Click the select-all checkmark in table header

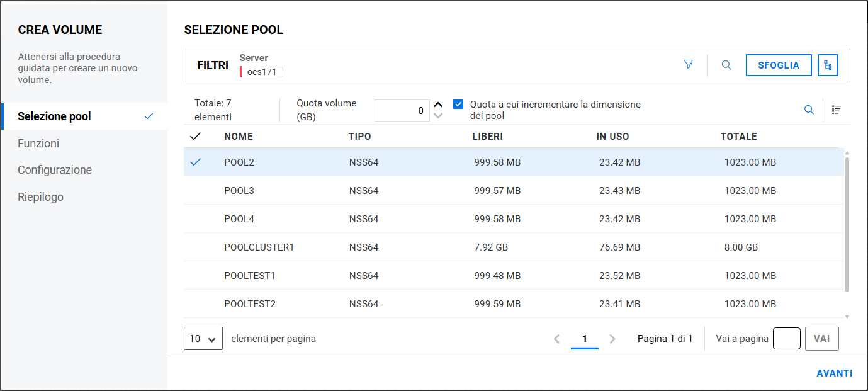(x=195, y=137)
